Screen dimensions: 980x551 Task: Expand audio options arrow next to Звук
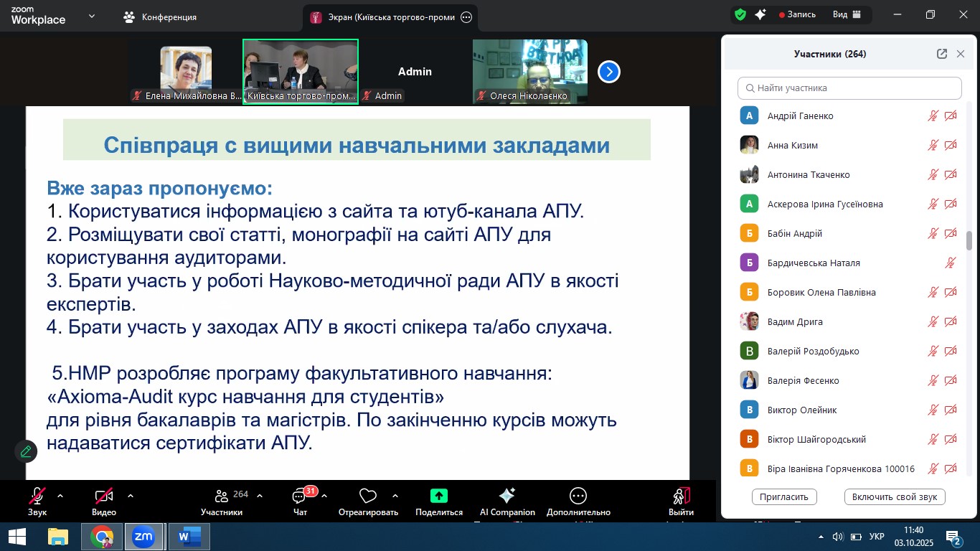(60, 496)
